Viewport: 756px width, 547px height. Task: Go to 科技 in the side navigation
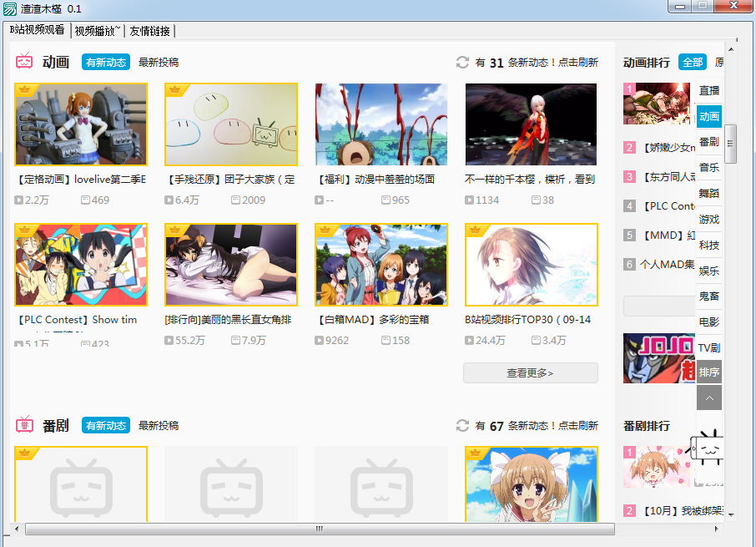coord(709,245)
